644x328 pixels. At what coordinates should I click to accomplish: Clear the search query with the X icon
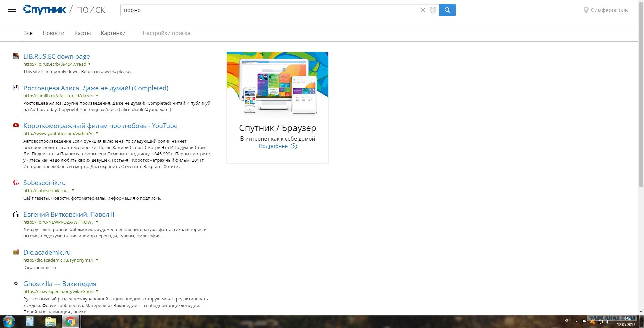coord(423,10)
